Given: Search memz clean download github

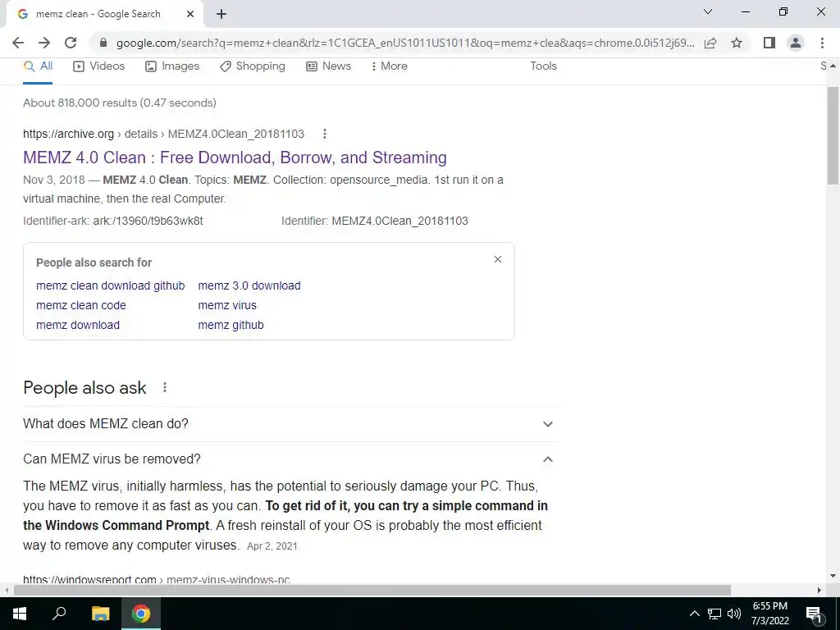Looking at the screenshot, I should point(111,285).
